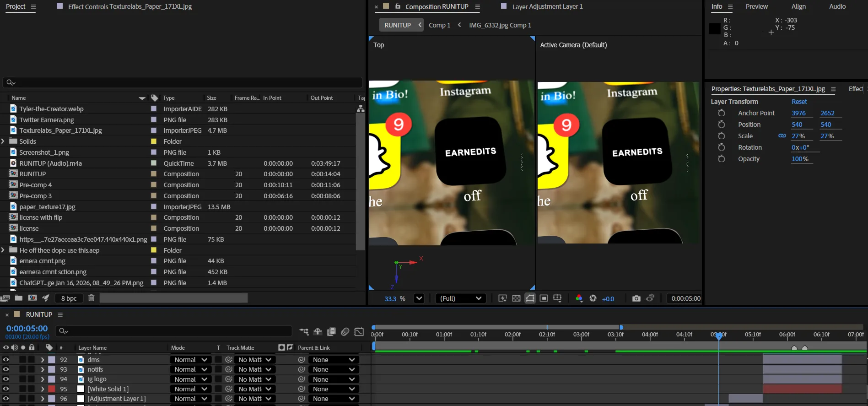Viewport: 868px width, 406px height.
Task: Click Reset in Layer Transform section
Action: (x=799, y=102)
